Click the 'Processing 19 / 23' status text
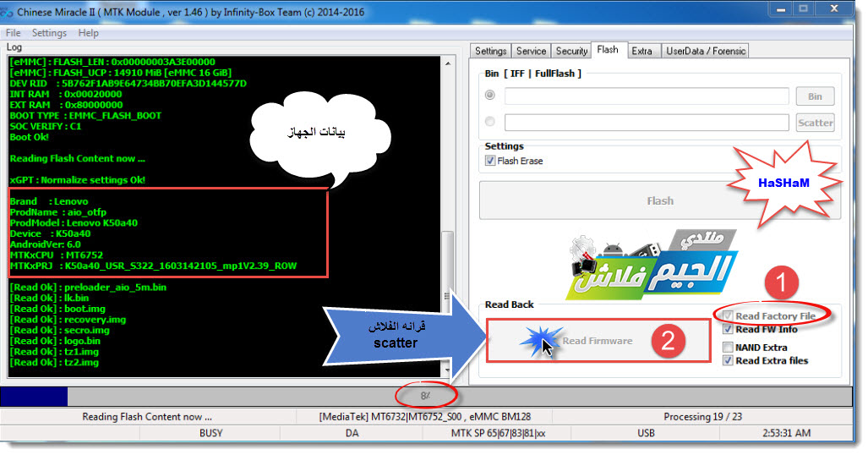Screen dimensions: 868x455 (x=702, y=417)
